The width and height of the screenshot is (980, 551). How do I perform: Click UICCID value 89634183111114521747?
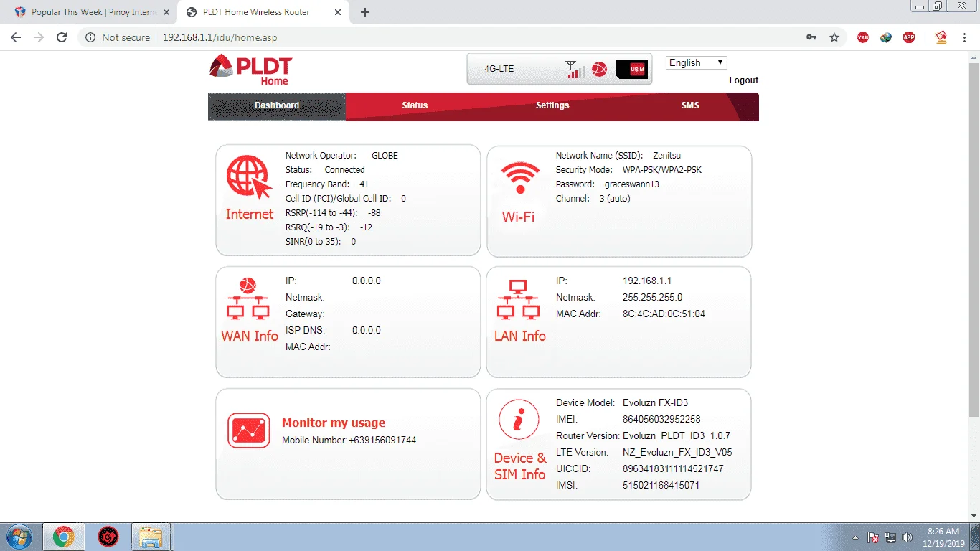[673, 469]
